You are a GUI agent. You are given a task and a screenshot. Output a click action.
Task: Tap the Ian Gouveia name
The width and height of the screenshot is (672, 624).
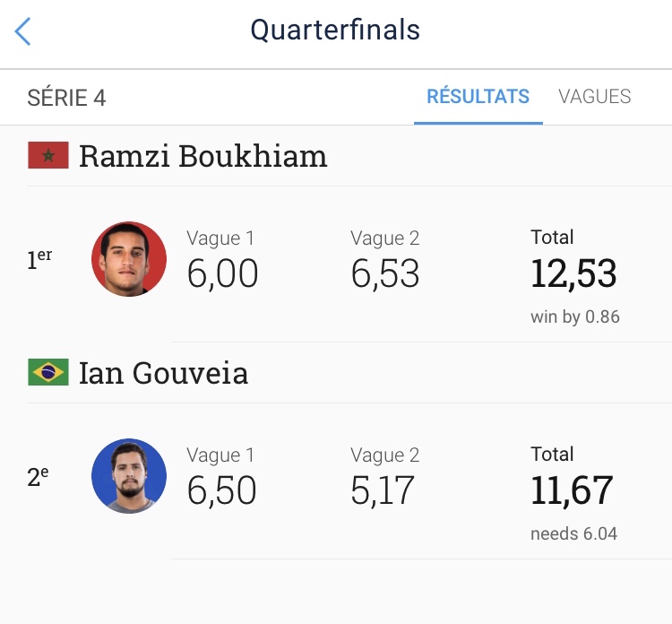(163, 372)
